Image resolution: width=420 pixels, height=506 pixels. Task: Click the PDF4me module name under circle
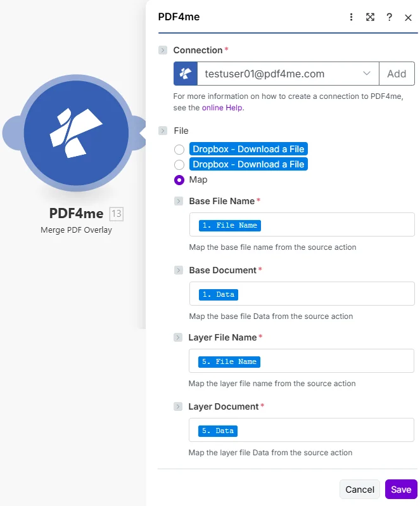[x=76, y=213]
